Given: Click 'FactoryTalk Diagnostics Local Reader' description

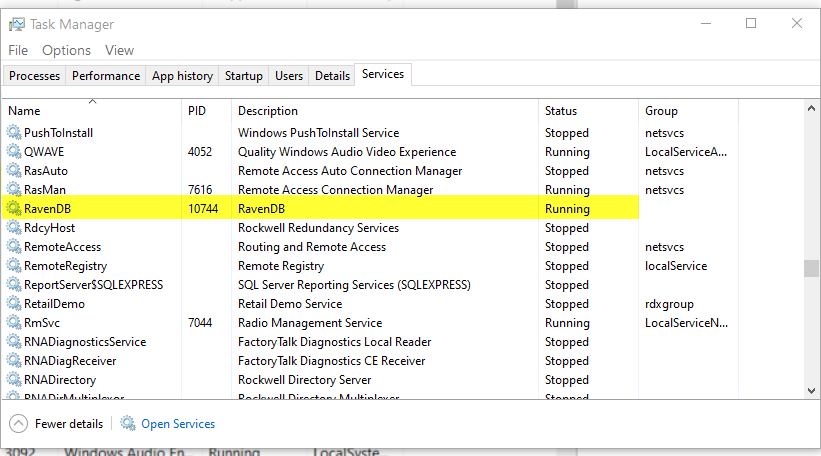Looking at the screenshot, I should (x=335, y=342).
